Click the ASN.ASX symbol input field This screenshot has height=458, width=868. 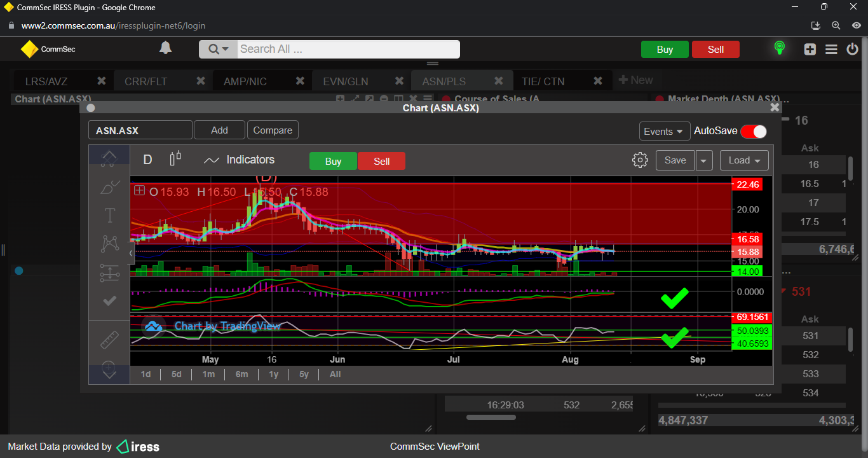pyautogui.click(x=140, y=130)
